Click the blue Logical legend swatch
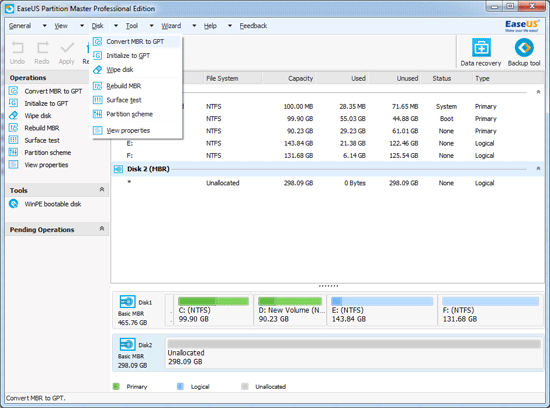The width and height of the screenshot is (550, 408). pos(180,387)
